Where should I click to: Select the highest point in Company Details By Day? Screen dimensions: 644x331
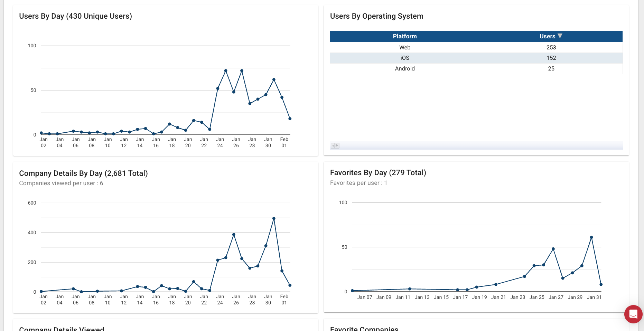click(274, 218)
